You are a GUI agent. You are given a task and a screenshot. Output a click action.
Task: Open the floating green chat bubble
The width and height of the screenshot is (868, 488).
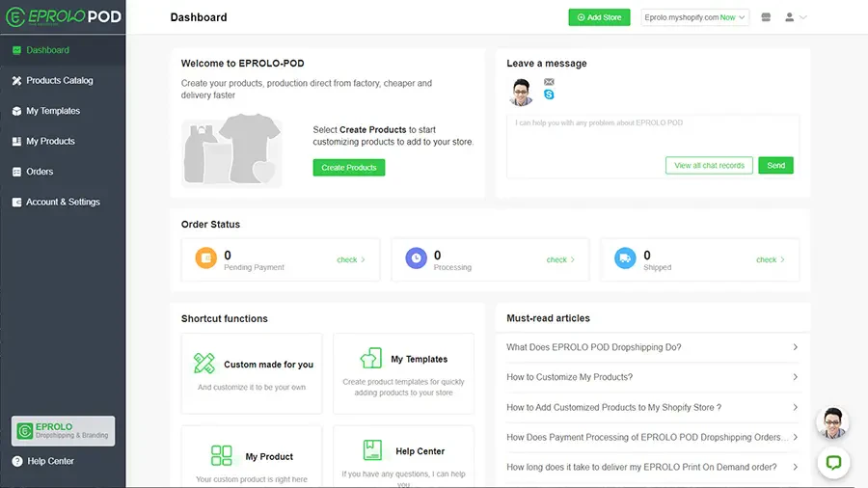pos(833,463)
